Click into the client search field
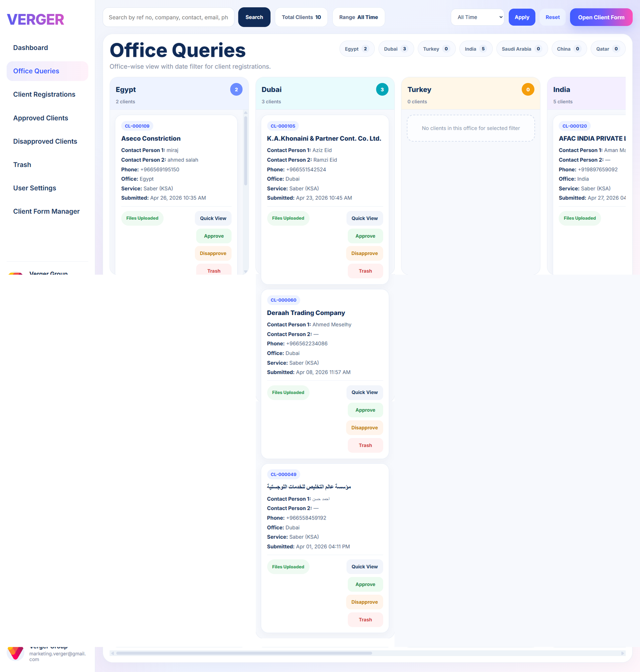The height and width of the screenshot is (672, 640). [168, 17]
